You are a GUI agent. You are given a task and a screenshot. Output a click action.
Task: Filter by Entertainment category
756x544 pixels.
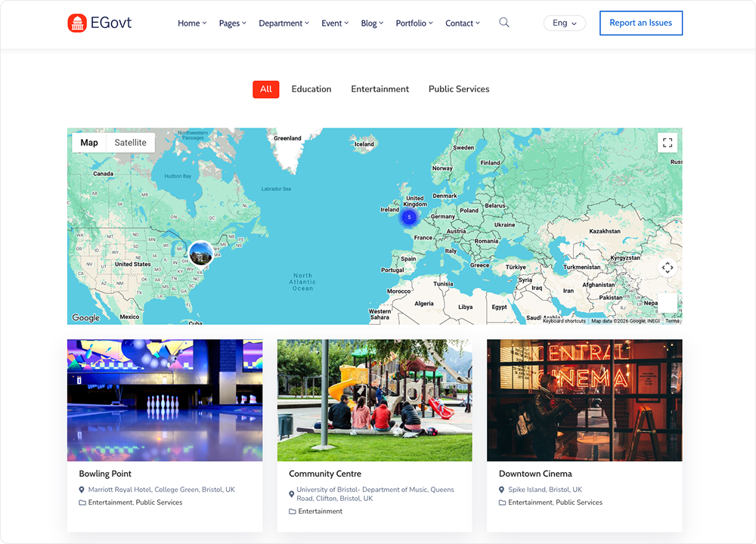pos(380,89)
